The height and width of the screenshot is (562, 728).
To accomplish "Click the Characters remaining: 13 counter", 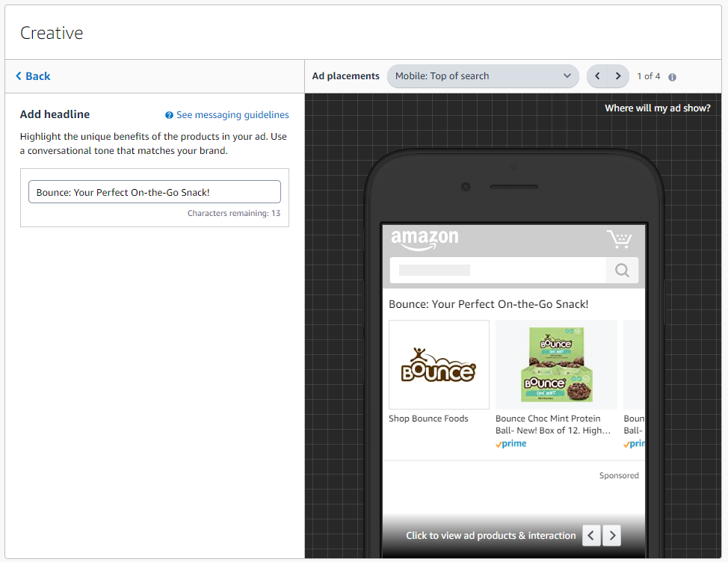I will (234, 213).
